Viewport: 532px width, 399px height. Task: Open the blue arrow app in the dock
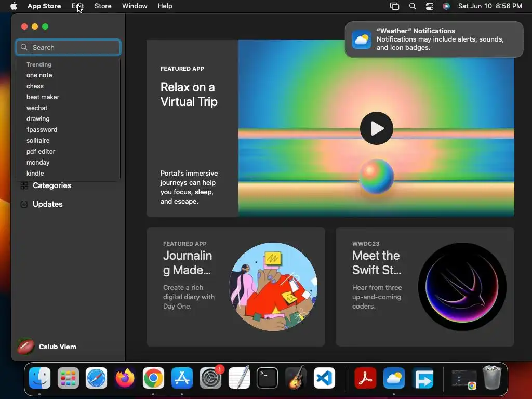423,378
